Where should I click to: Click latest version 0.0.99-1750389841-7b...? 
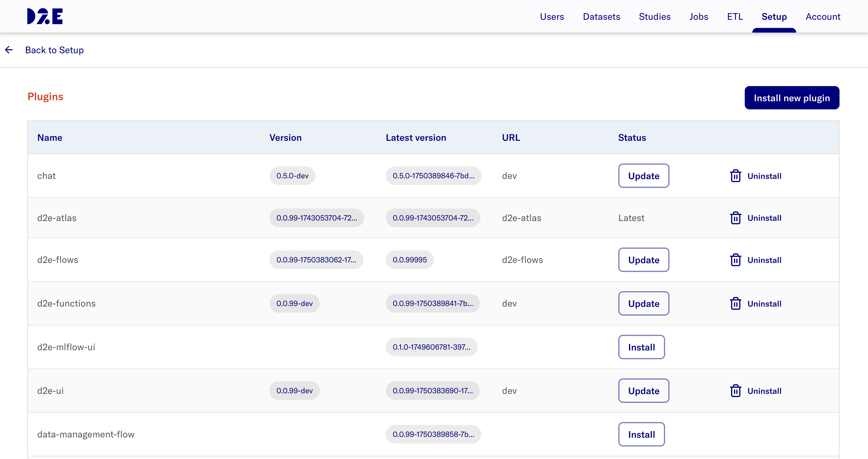point(433,303)
